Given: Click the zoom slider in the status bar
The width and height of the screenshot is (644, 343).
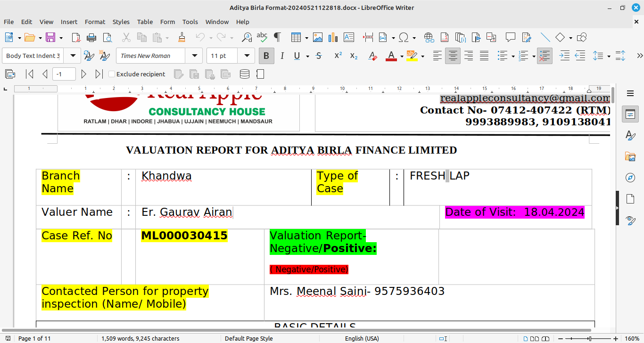Looking at the screenshot, I should pos(589,338).
